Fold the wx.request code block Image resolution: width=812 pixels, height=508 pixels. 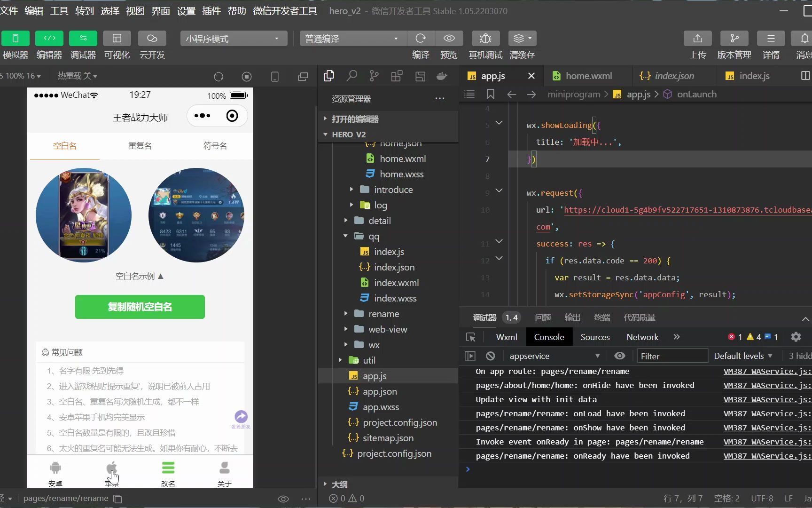click(x=499, y=191)
